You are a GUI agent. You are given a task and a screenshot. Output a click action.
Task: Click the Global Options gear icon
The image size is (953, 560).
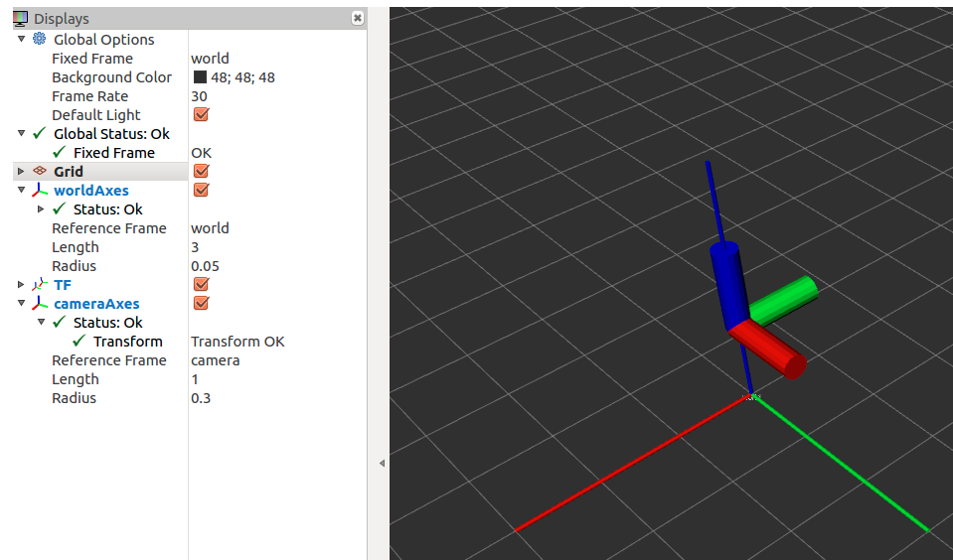coord(40,39)
